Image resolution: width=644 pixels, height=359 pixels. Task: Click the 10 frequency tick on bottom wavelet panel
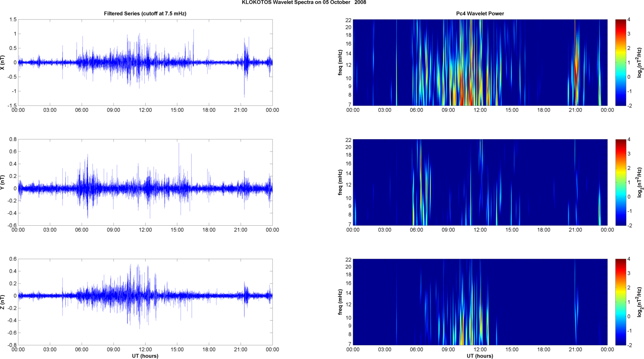tap(349, 318)
